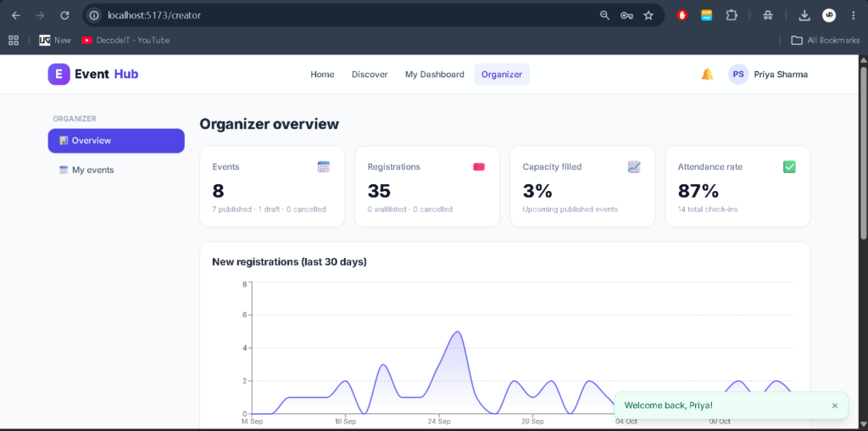Click the yellow and blue extension icon
The image size is (868, 431).
[x=706, y=15]
